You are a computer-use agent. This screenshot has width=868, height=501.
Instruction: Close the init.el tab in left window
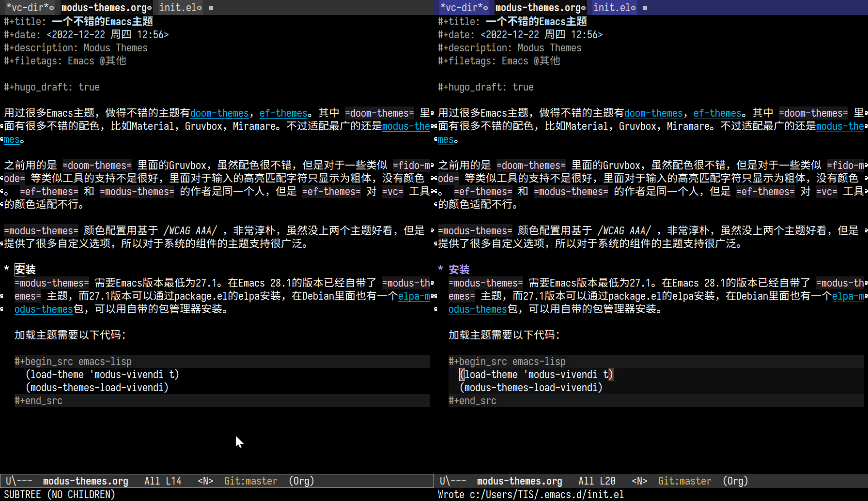click(x=199, y=8)
